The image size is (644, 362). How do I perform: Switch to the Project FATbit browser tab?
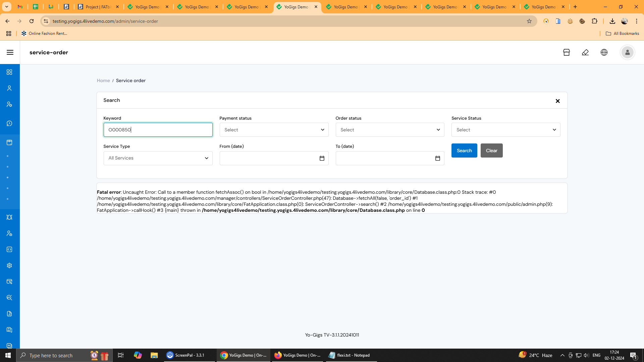click(x=98, y=7)
